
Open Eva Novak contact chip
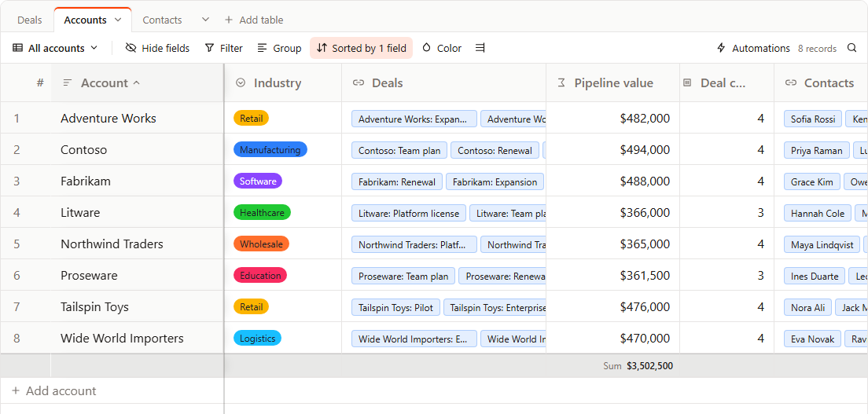(813, 339)
